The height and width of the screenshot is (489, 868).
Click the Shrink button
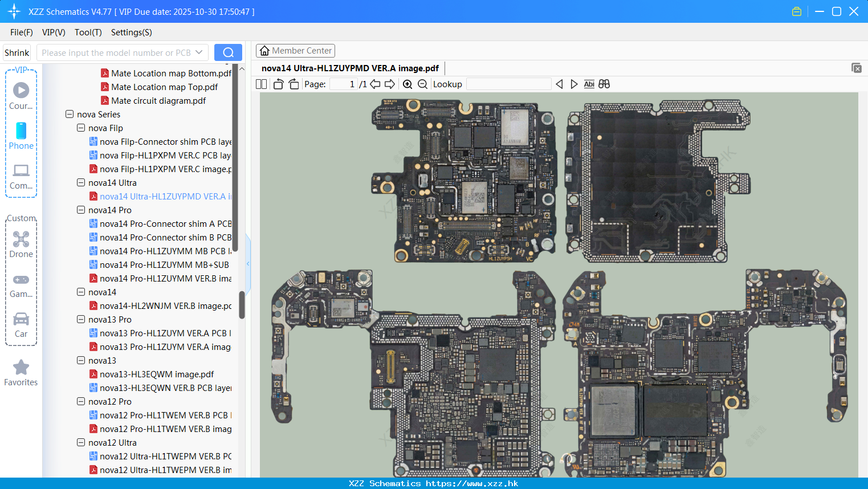17,52
